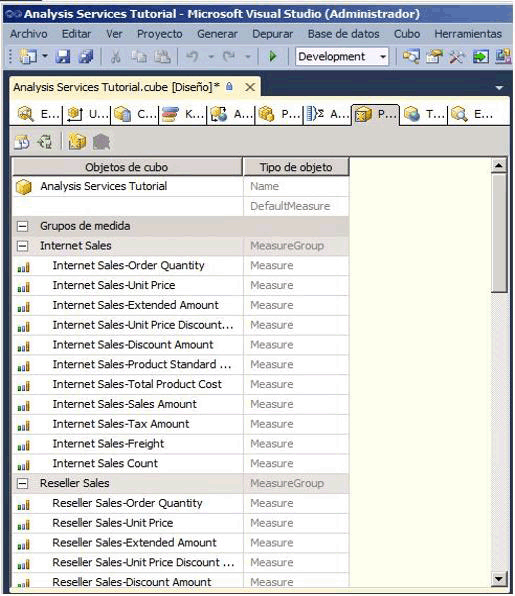This screenshot has width=515, height=596.
Task: Open the Cubo menu
Action: tap(407, 34)
